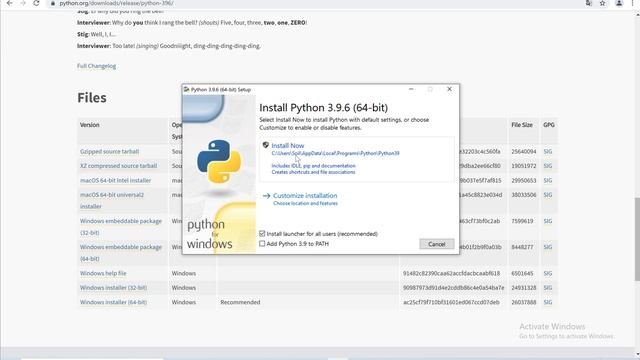The height and width of the screenshot is (360, 640).
Task: Open the Full Changelog link
Action: pyautogui.click(x=96, y=66)
